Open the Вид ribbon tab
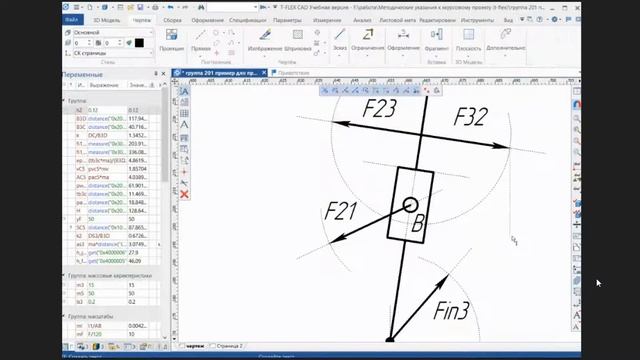Screen dimensions: 640x360 pos(508,20)
